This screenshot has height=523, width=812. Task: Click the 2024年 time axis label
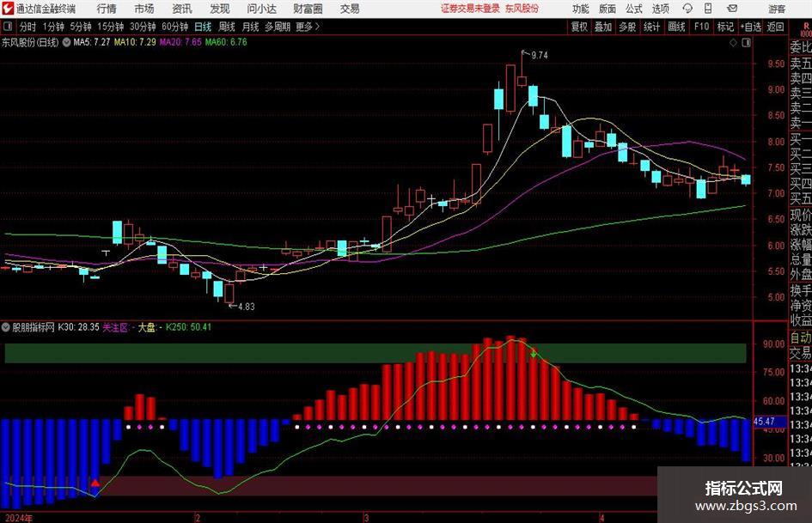tap(19, 518)
